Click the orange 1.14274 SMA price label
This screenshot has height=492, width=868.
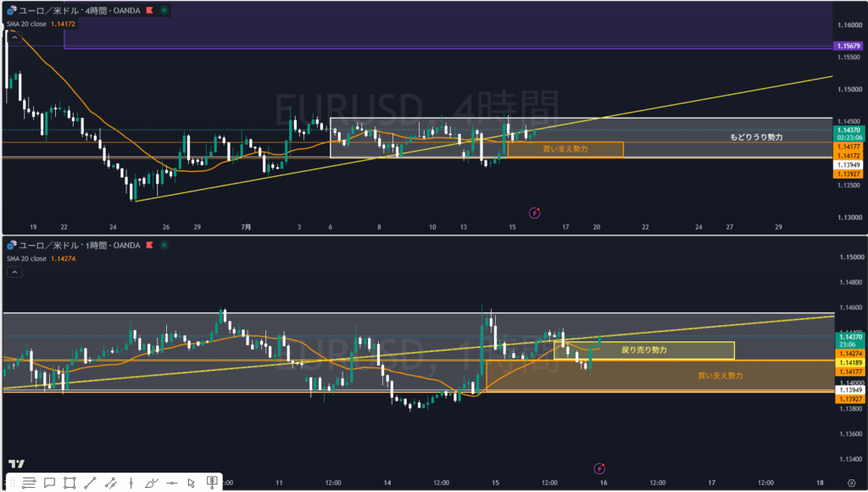pyautogui.click(x=850, y=353)
